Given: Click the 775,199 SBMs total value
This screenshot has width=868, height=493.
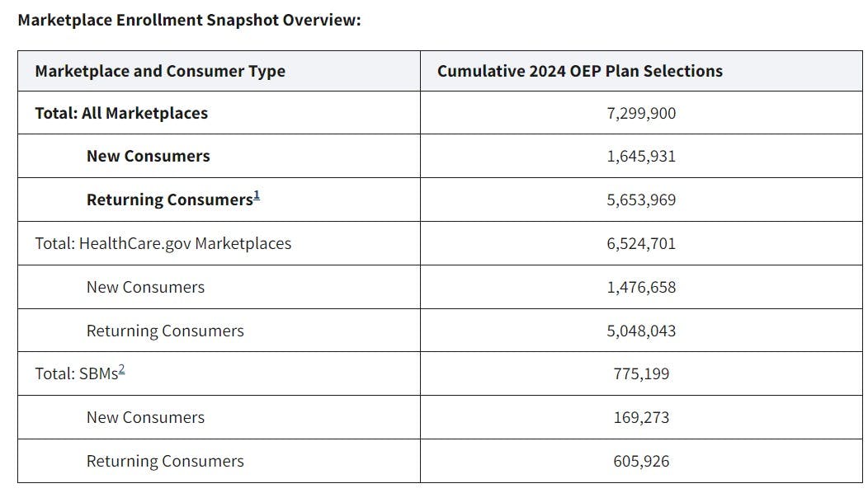Looking at the screenshot, I should pyautogui.click(x=641, y=374).
